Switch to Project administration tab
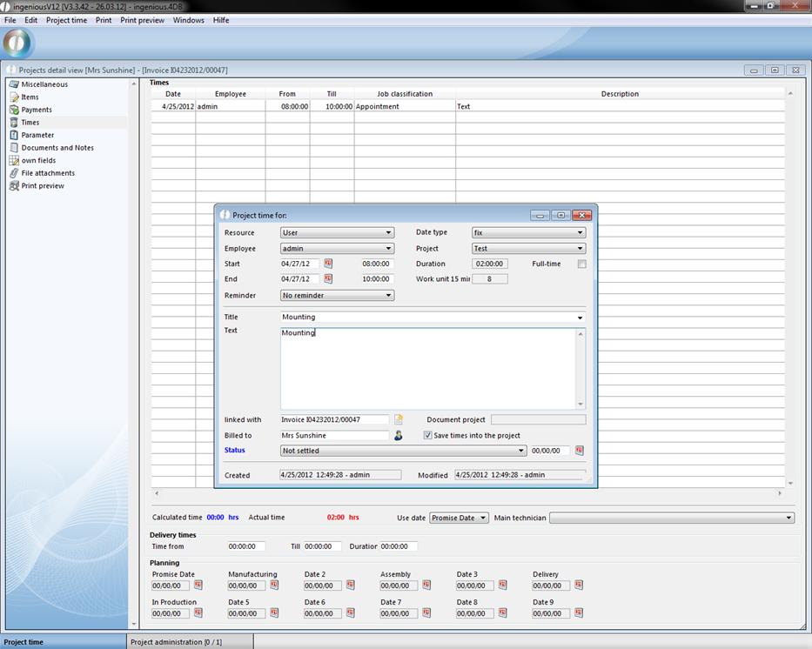 (176, 642)
